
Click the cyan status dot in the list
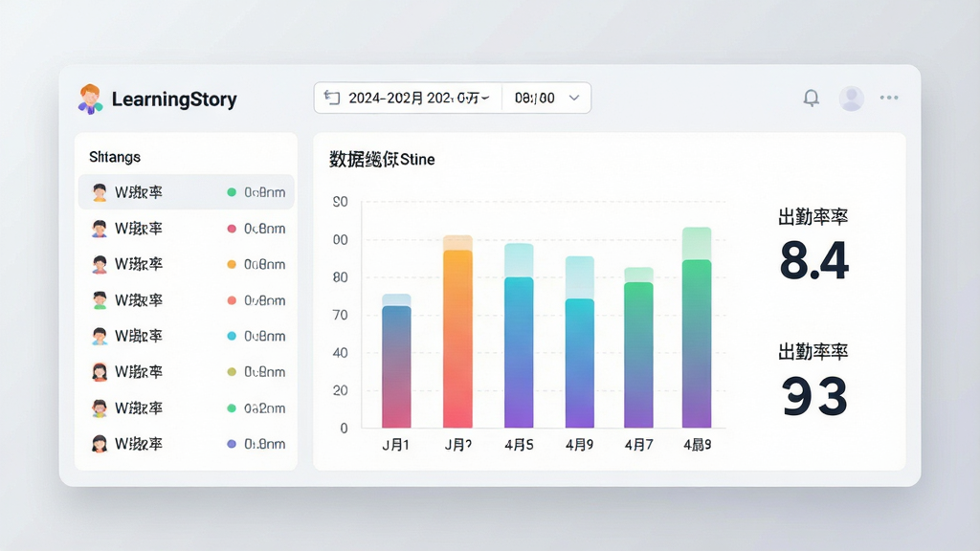[x=232, y=336]
